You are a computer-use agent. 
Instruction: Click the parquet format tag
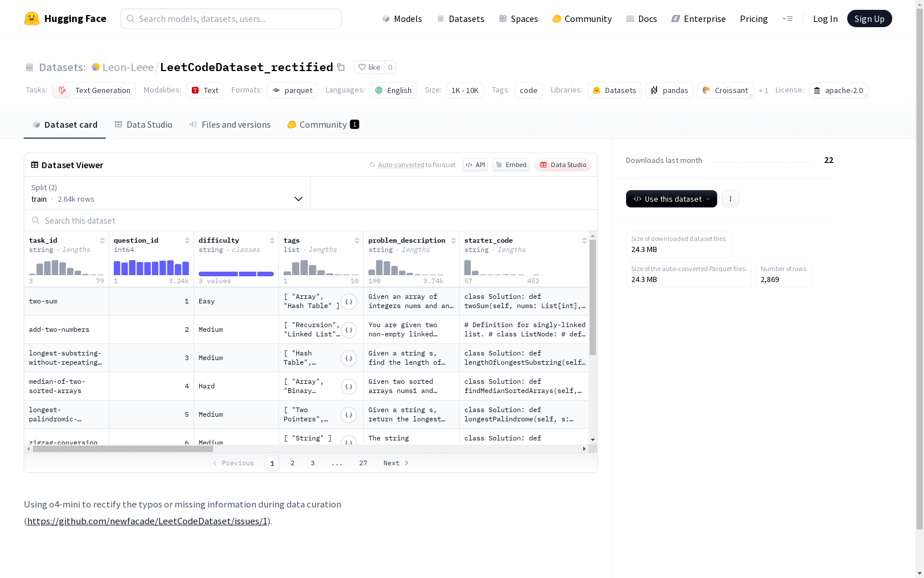pyautogui.click(x=292, y=90)
